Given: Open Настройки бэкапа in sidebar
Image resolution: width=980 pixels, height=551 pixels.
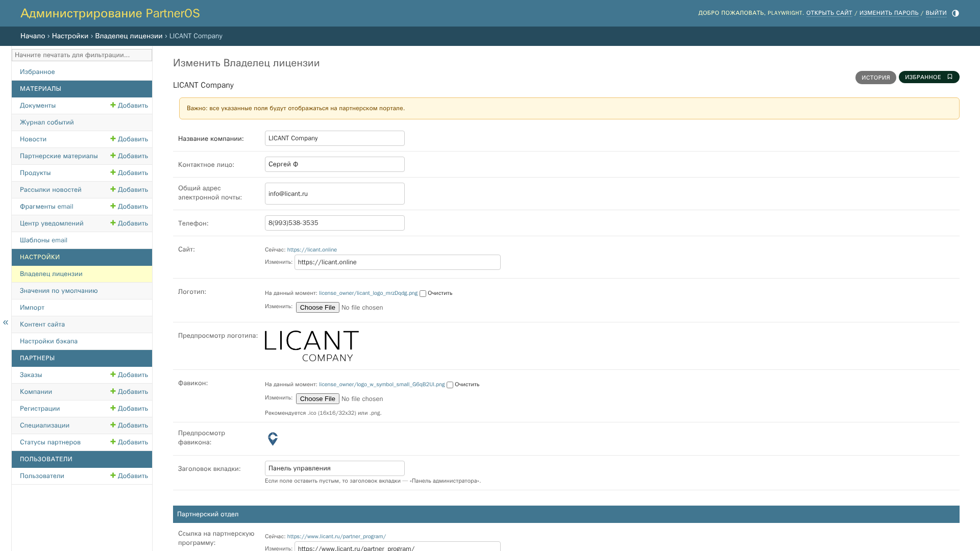Looking at the screenshot, I should click(x=48, y=341).
